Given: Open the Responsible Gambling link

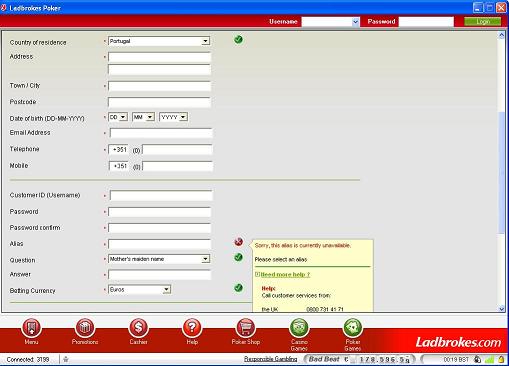Looking at the screenshot, I should 270,359.
